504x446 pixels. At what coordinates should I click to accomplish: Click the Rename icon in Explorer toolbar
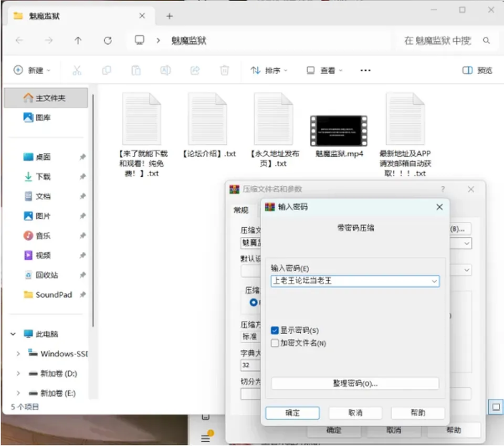[165, 70]
